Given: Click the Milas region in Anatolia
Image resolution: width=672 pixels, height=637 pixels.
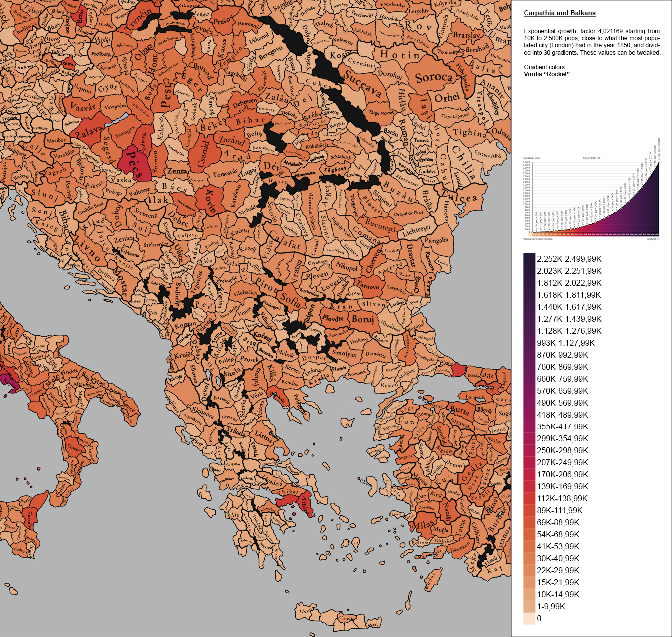Looking at the screenshot, I should click(x=424, y=526).
